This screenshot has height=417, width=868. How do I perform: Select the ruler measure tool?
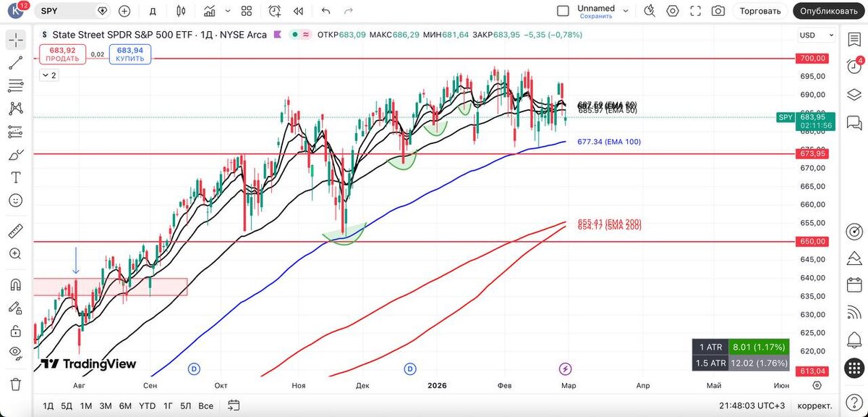point(16,231)
